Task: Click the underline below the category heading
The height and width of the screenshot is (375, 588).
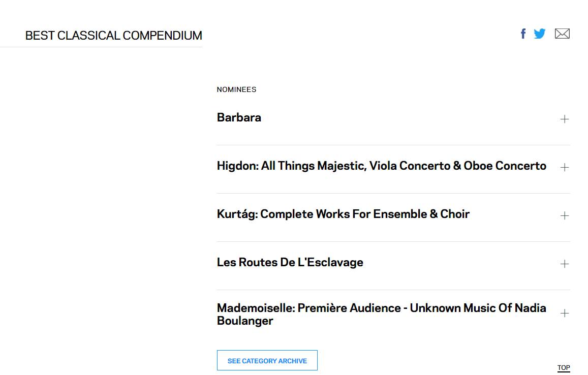Action: click(x=101, y=47)
